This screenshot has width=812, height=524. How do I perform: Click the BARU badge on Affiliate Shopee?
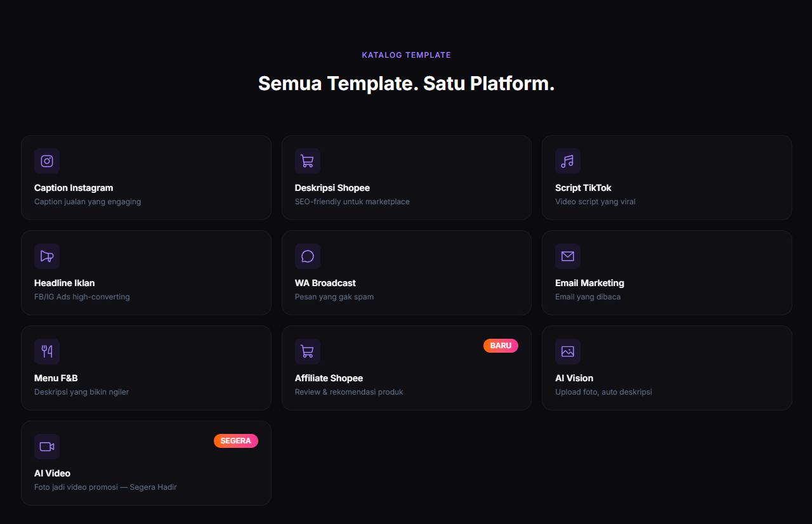point(501,346)
